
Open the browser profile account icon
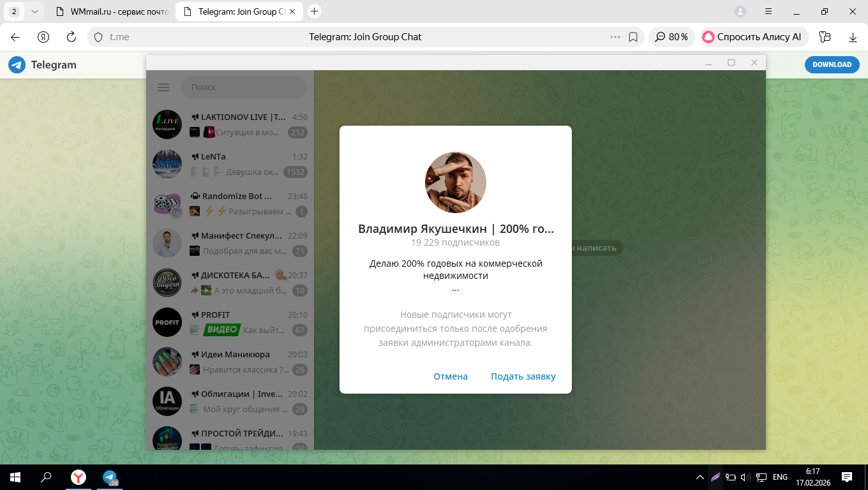pyautogui.click(x=740, y=11)
